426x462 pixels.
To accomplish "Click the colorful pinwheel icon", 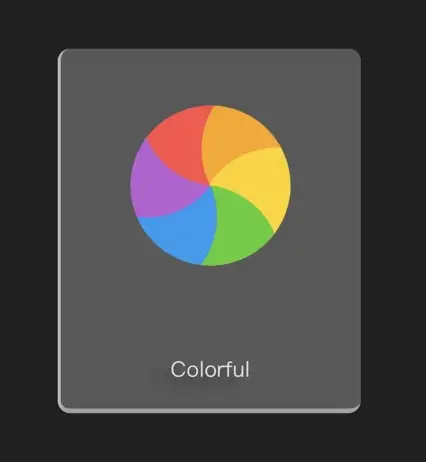I will 210,186.
